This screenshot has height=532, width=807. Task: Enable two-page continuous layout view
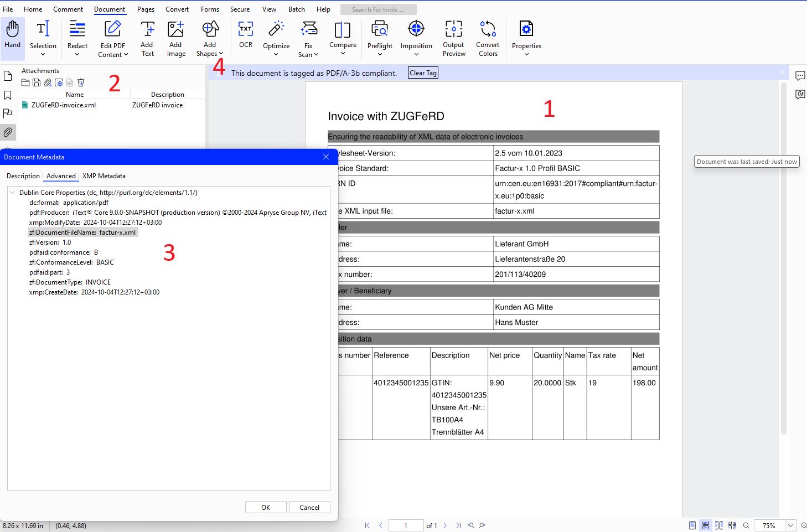(x=732, y=525)
